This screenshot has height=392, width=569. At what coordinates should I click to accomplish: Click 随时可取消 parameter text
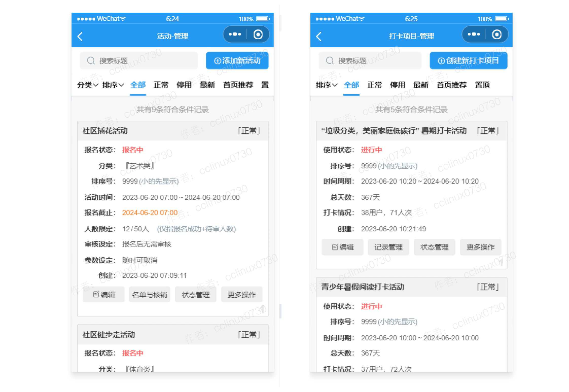click(x=140, y=260)
